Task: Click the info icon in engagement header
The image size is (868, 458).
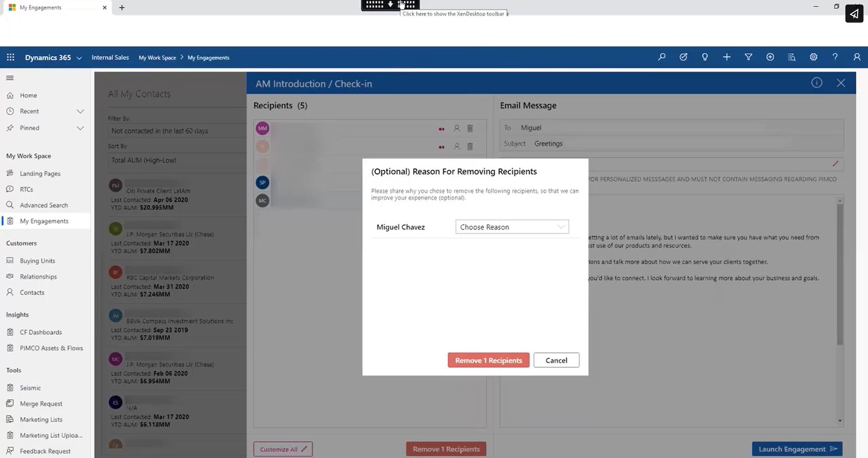Action: (x=816, y=83)
